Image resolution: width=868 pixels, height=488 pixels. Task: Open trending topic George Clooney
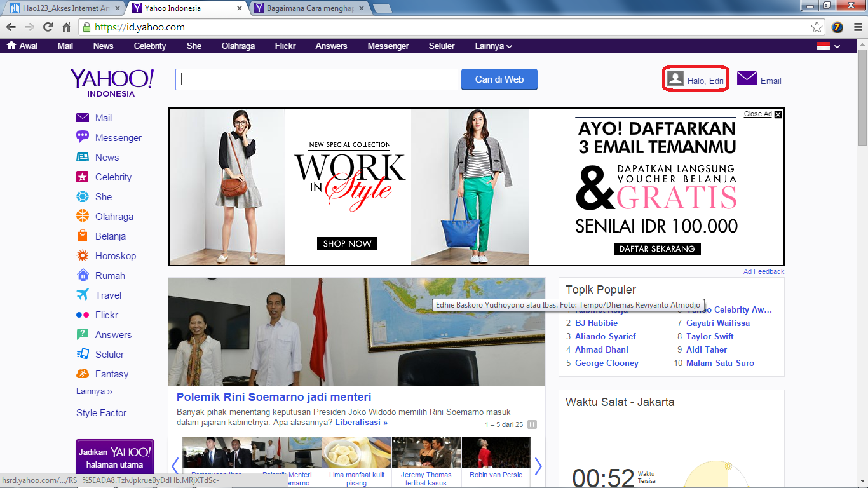click(x=607, y=363)
